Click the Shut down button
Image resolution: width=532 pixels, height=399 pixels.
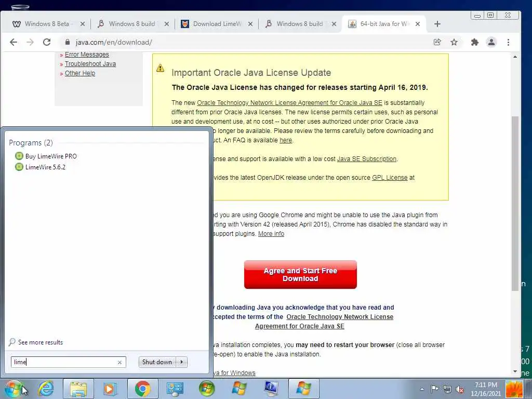click(x=157, y=362)
